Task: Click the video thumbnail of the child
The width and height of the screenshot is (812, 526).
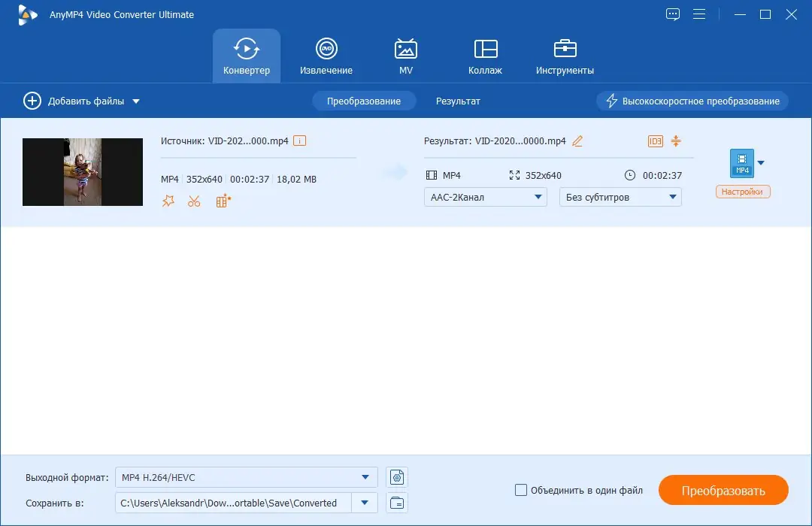Action: pos(82,171)
